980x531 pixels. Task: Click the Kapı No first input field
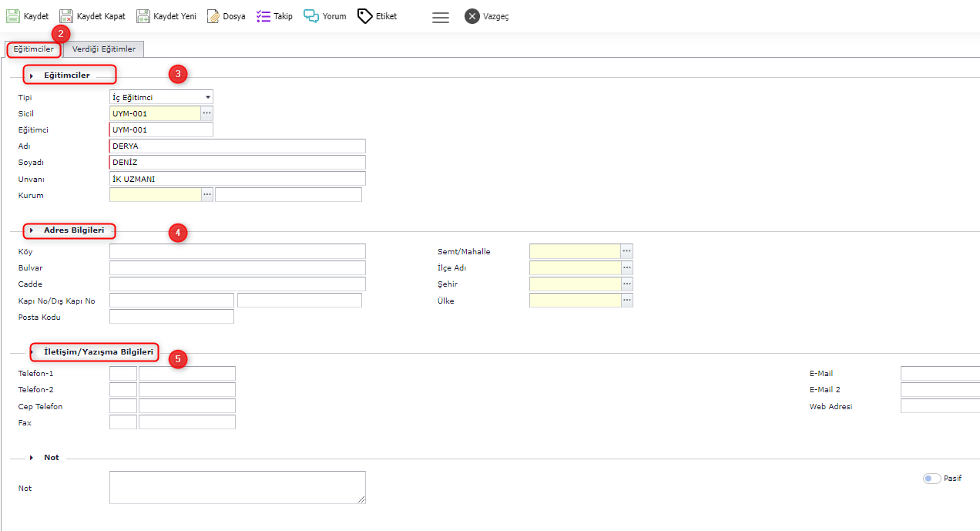tap(172, 300)
